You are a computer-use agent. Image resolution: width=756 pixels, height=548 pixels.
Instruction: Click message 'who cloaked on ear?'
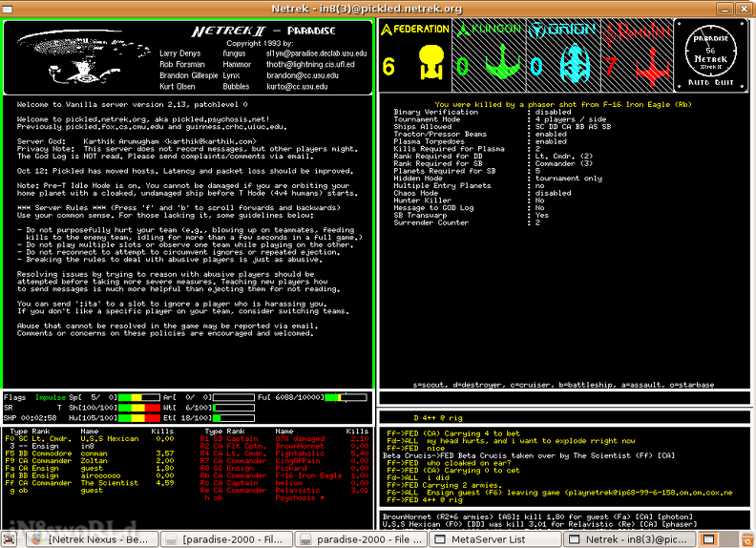pyautogui.click(x=449, y=463)
